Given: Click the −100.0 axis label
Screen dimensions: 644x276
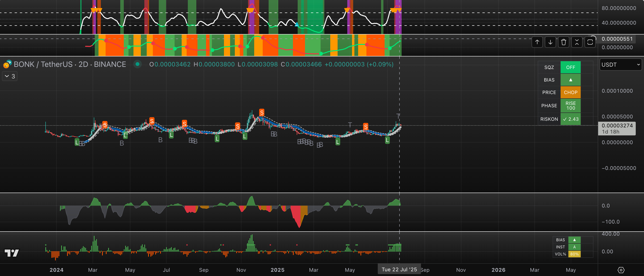Looking at the screenshot, I should coord(610,222).
